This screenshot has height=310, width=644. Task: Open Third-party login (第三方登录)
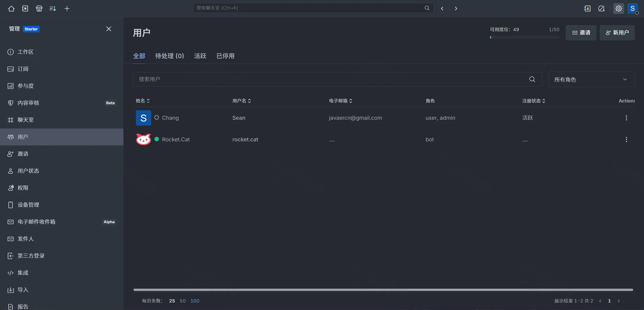coord(62,256)
